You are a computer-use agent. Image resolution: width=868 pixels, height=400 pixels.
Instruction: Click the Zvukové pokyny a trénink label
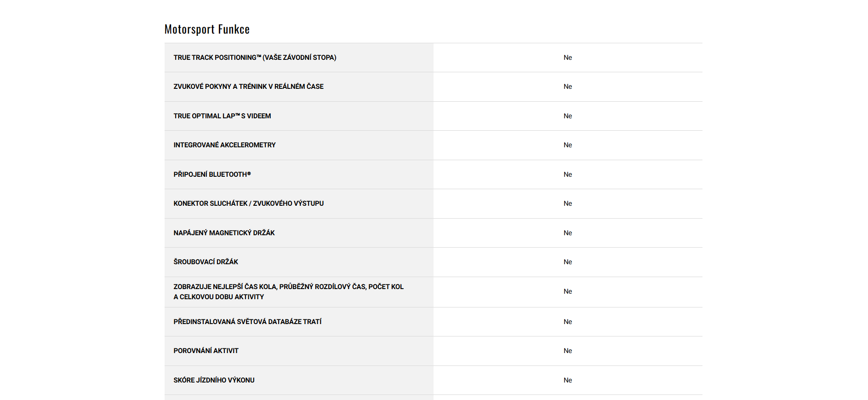point(248,87)
